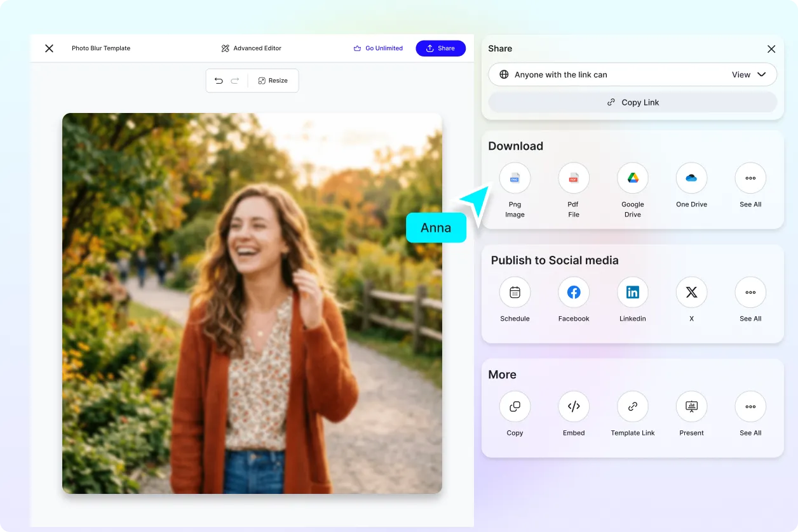This screenshot has height=532, width=798.
Task: Click the Copy icon under More
Action: (515, 407)
